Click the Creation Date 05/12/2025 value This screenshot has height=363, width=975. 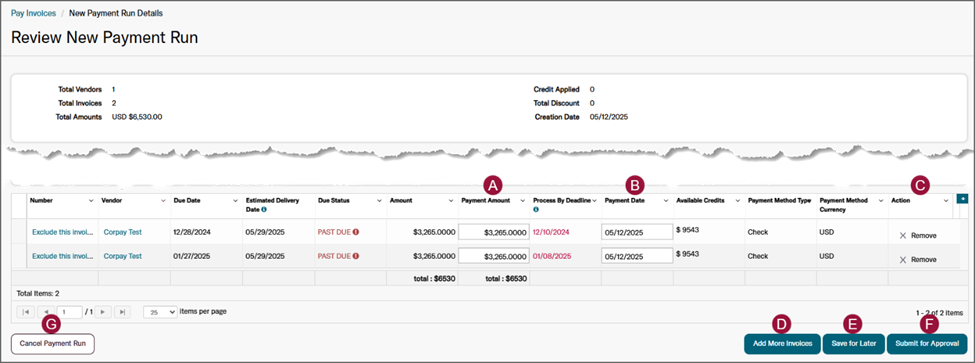(x=609, y=116)
